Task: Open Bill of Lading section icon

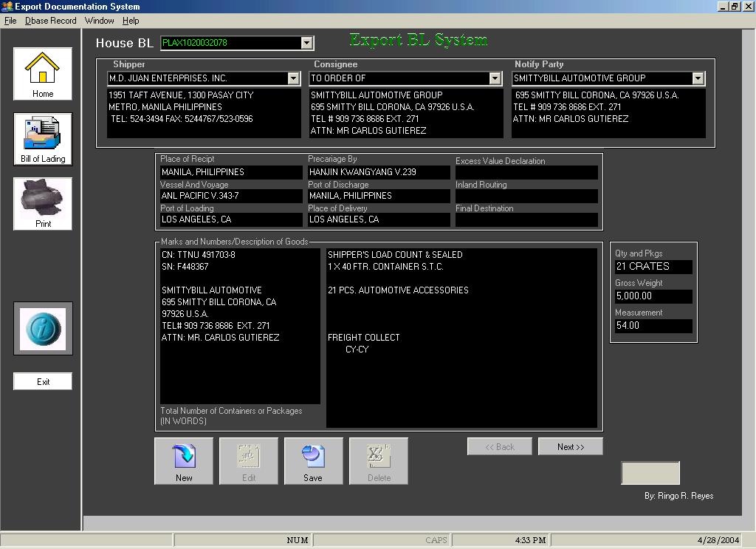Action: (42, 139)
